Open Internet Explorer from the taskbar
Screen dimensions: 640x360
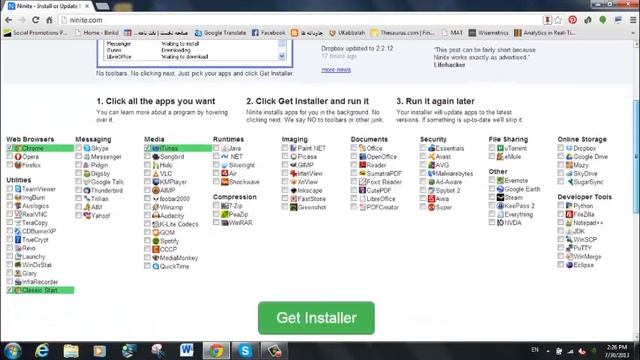coord(42,351)
